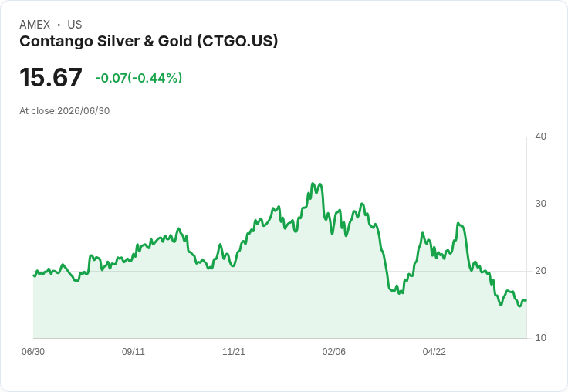Click the current price 15.67
Viewport: 568px width, 392px height.
click(x=51, y=77)
